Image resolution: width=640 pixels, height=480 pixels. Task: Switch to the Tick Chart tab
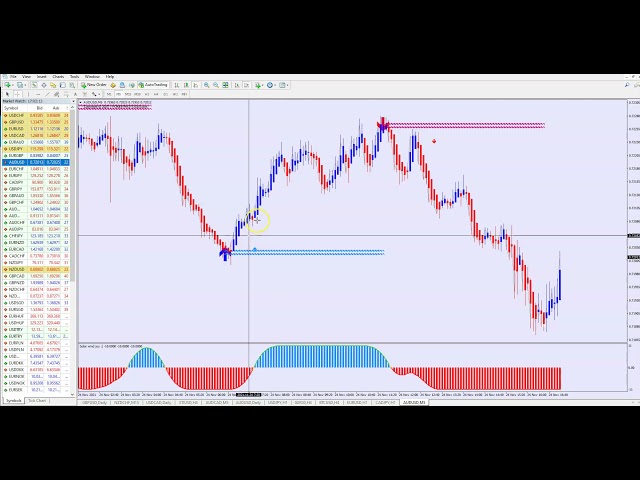pyautogui.click(x=37, y=400)
